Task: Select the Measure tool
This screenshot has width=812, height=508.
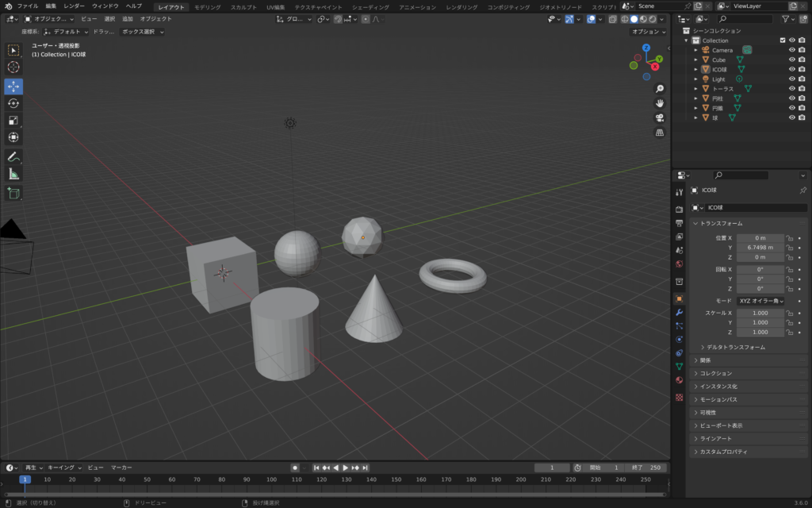Action: coord(13,174)
